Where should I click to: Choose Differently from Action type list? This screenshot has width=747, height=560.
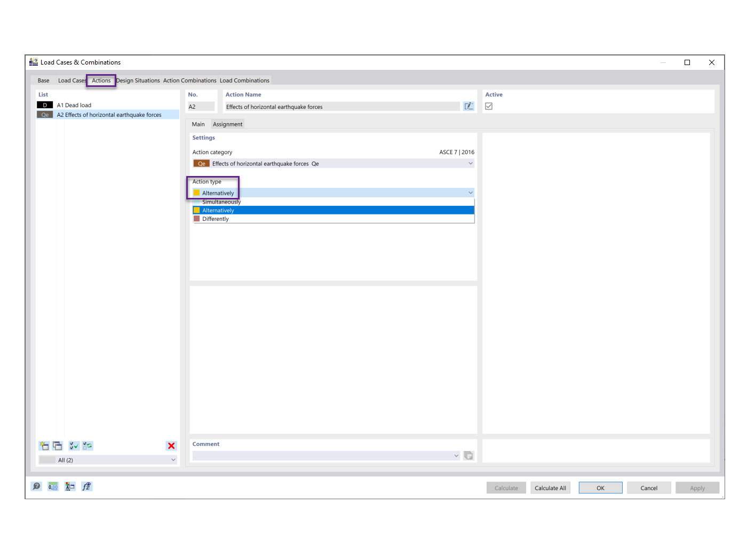tap(333, 219)
